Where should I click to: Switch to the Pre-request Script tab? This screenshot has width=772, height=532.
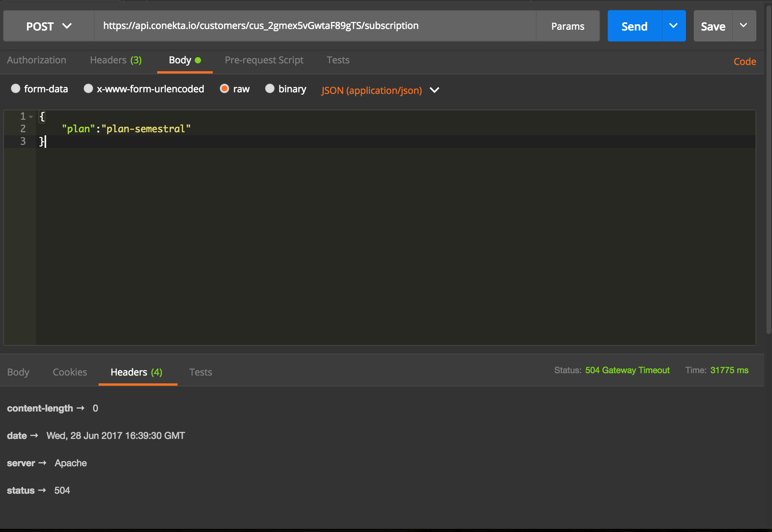(x=264, y=60)
